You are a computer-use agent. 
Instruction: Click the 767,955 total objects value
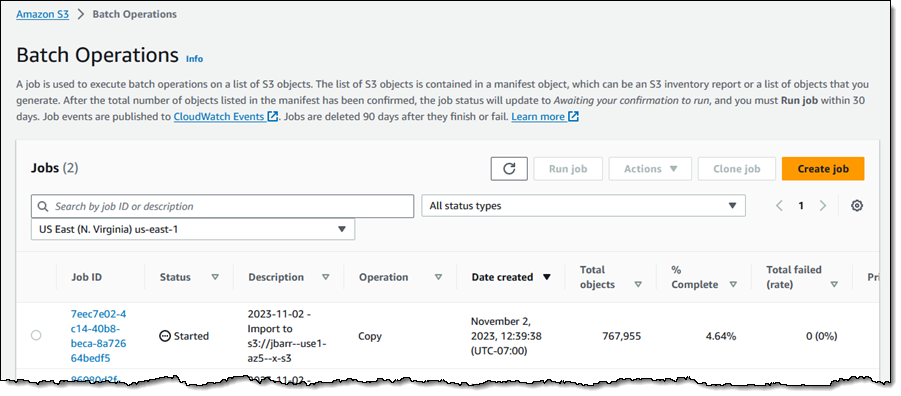coord(622,336)
